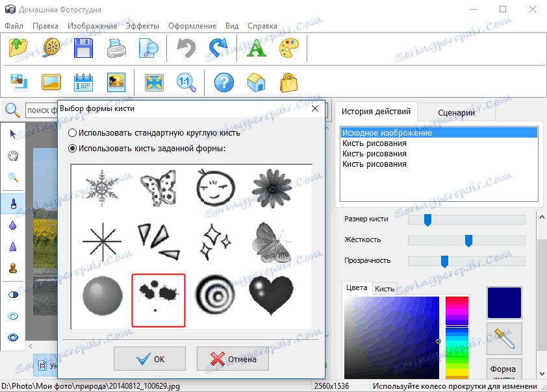The image size is (547, 392).
Task: Undo last action with gray curved arrow
Action: pyautogui.click(x=186, y=48)
